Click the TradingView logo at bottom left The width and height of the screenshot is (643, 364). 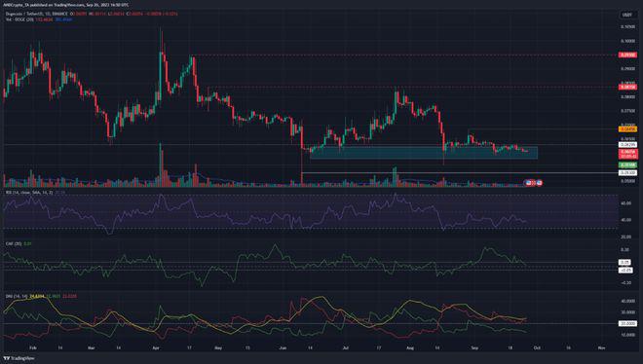pyautogui.click(x=19, y=358)
